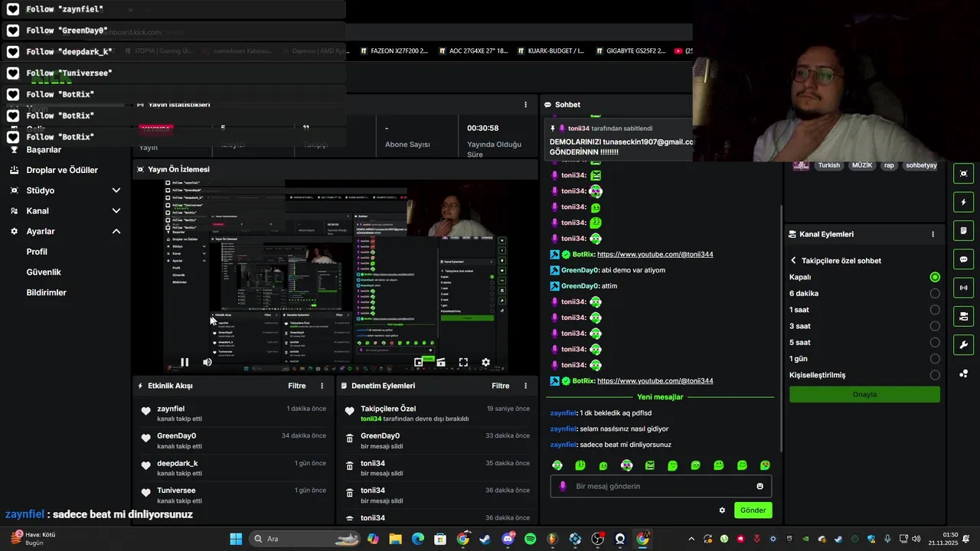Open stream preview player settings gear
The image size is (980, 551).
[x=485, y=362]
